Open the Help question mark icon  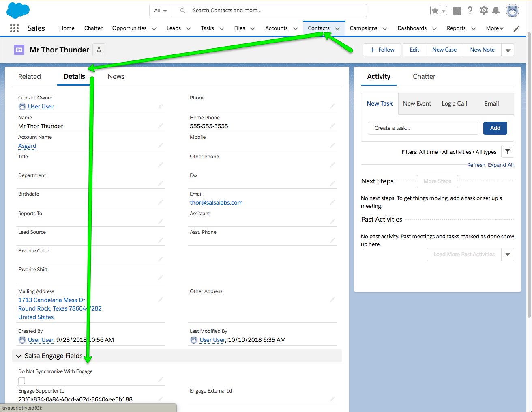(x=470, y=11)
